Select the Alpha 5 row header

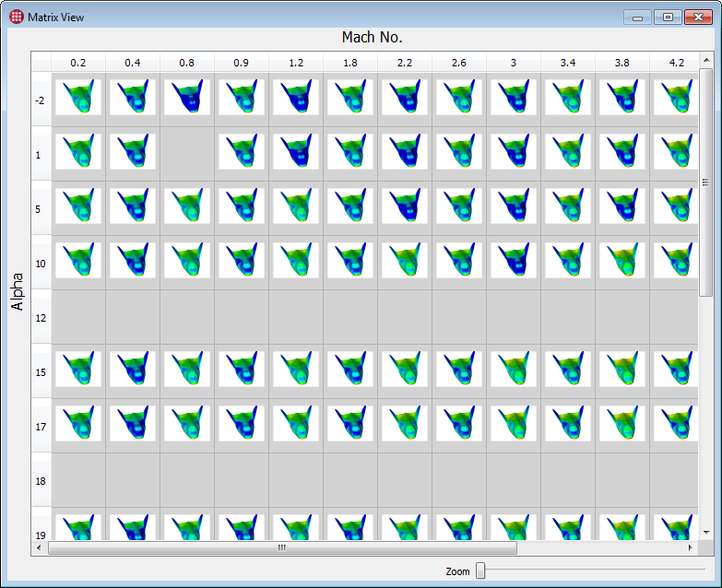click(x=41, y=208)
